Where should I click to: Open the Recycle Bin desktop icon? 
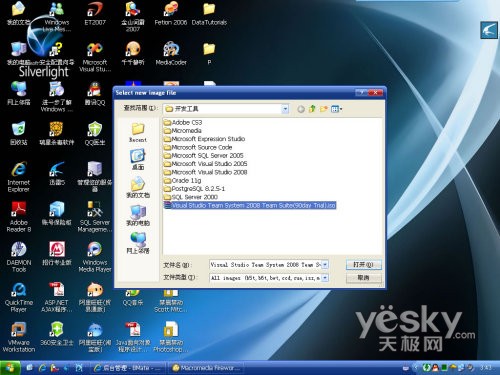[x=19, y=133]
